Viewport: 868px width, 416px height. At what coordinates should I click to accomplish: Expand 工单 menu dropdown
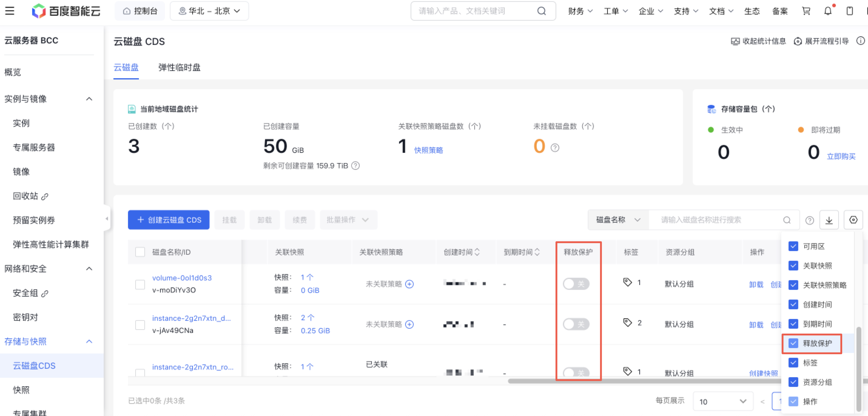(615, 11)
